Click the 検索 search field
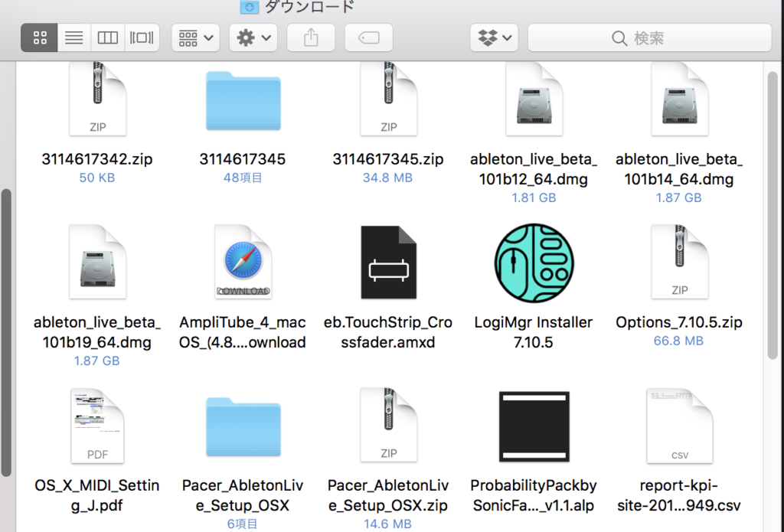Viewport: 784px width, 532px height. coord(649,38)
